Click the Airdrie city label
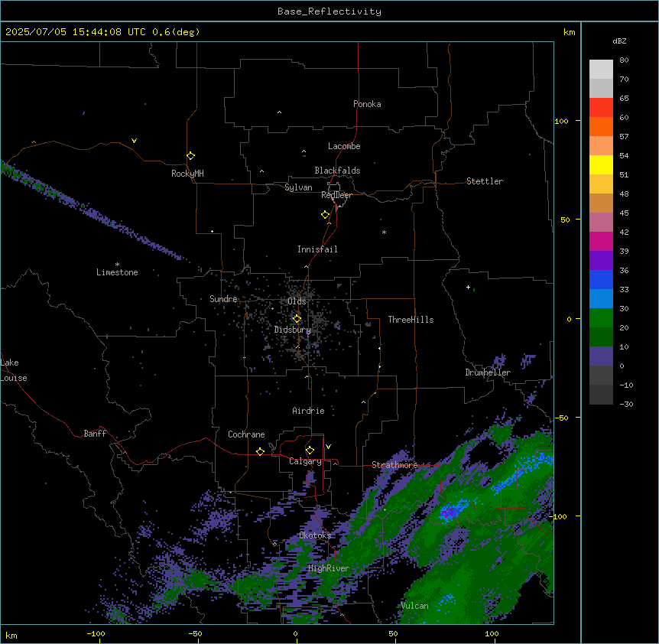 [x=308, y=411]
